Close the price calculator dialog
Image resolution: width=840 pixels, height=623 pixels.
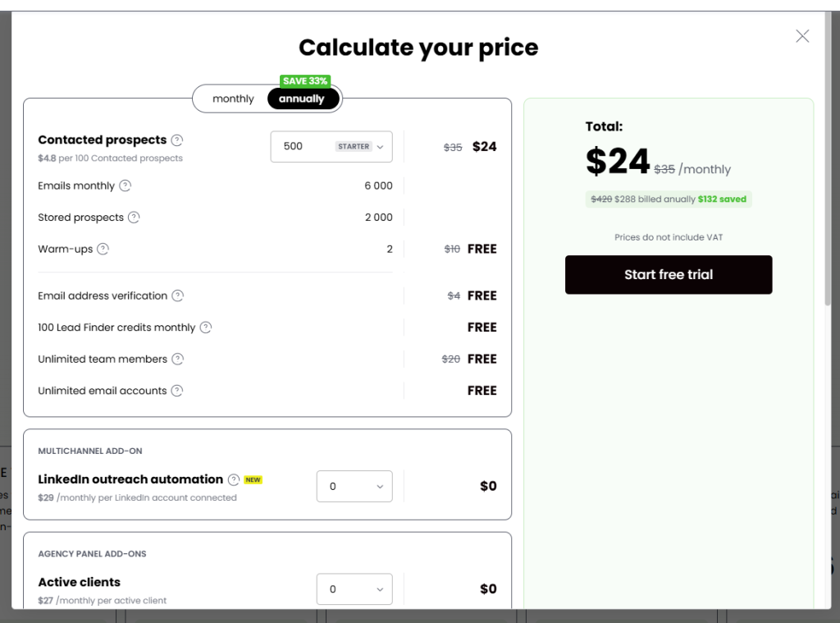click(801, 35)
